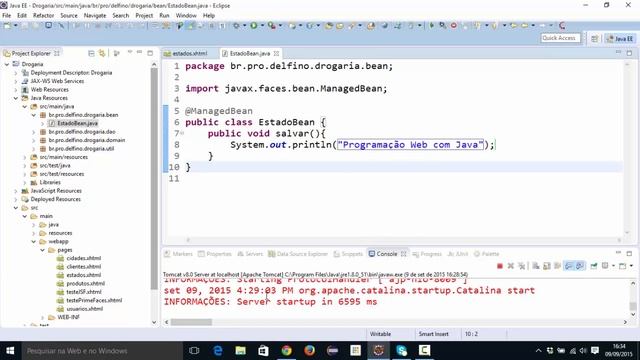The height and width of the screenshot is (360, 640).
Task: Toggle Word Wrap in Console toolbar
Action: [557, 266]
